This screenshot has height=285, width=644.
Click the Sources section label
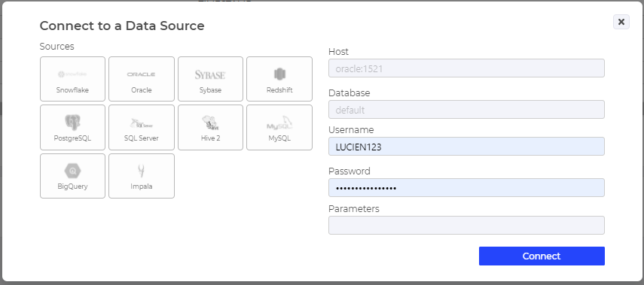click(56, 47)
